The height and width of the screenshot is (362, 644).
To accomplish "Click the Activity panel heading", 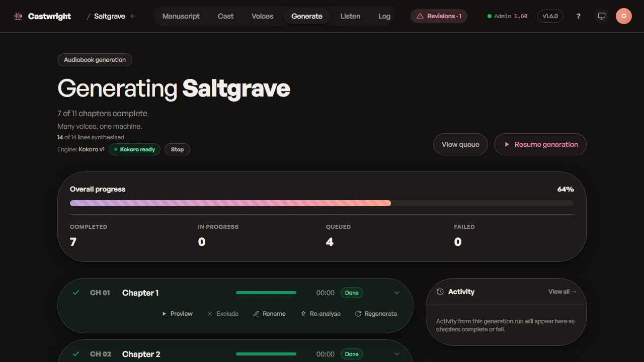I will coord(461,292).
